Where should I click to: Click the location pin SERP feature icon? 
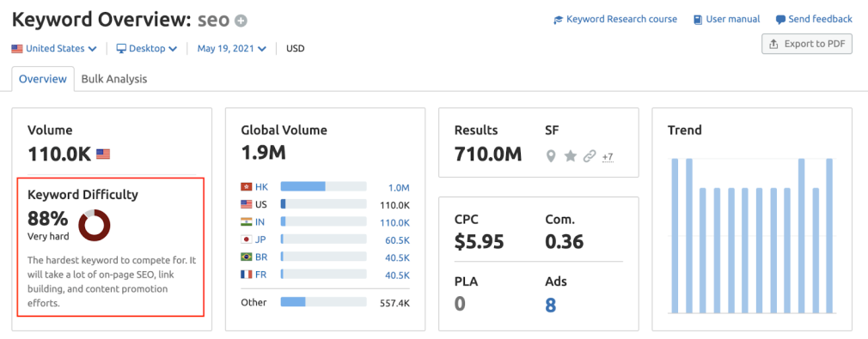(x=550, y=156)
